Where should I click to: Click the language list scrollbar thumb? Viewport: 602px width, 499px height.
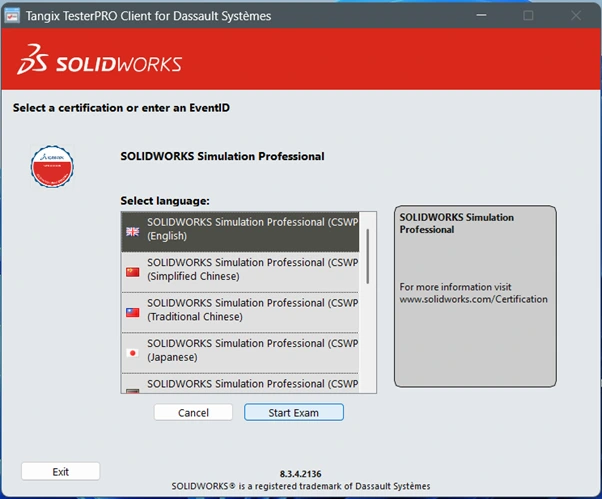point(368,256)
